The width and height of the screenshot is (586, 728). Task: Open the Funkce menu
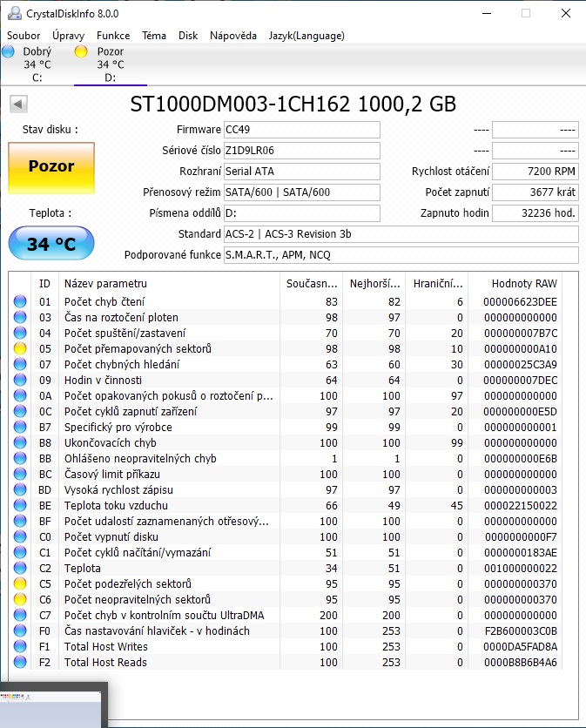[113, 36]
